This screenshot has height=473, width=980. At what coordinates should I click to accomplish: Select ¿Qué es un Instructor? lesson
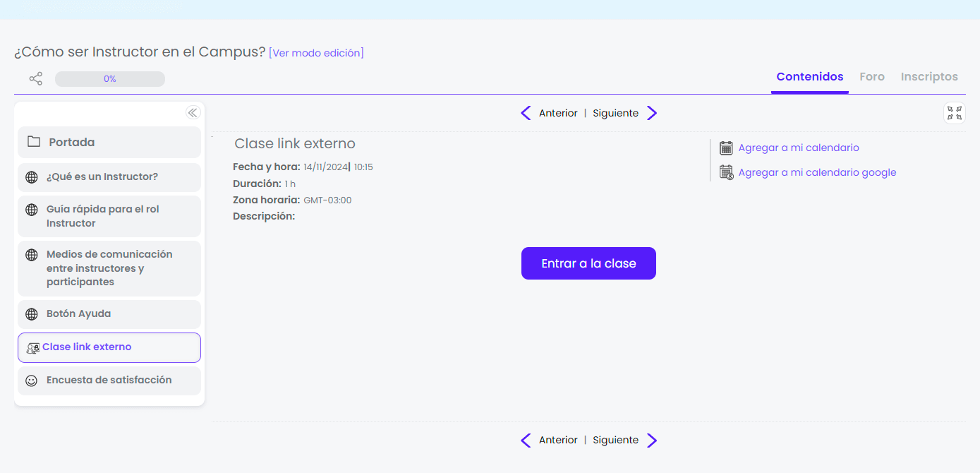click(109, 177)
